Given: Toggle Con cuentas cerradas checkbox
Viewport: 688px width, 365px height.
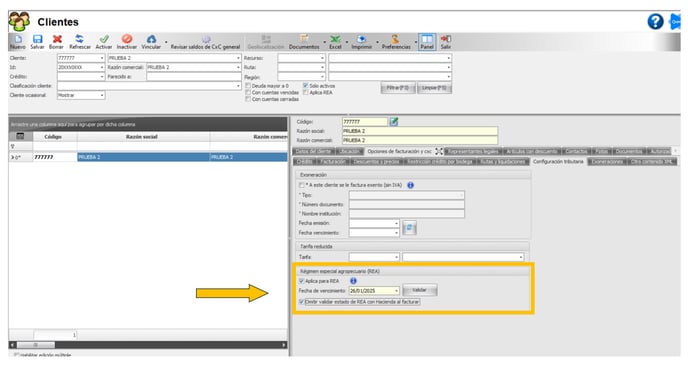Looking at the screenshot, I should 248,99.
